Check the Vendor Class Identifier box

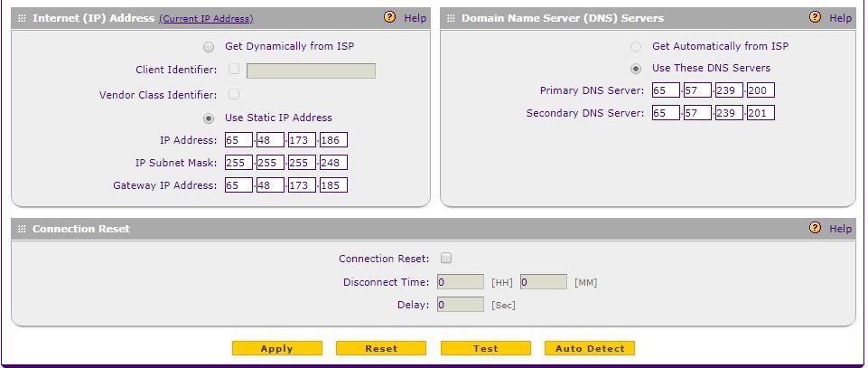(x=235, y=94)
